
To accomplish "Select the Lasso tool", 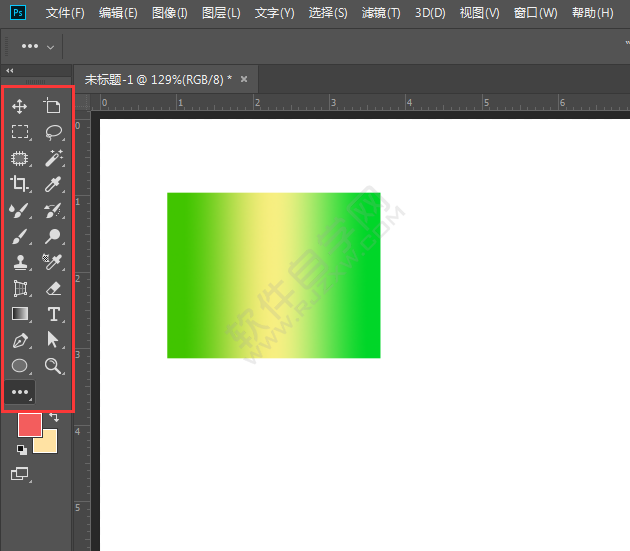I will coord(53,132).
